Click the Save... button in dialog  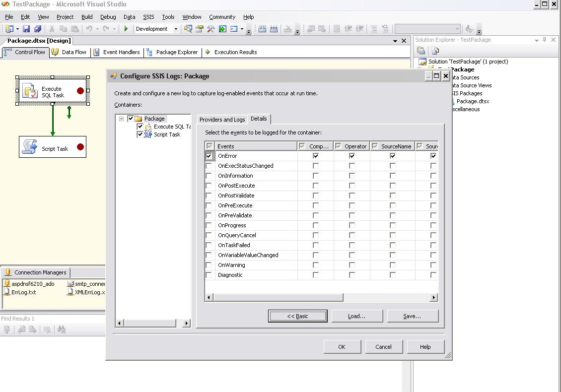click(x=412, y=316)
